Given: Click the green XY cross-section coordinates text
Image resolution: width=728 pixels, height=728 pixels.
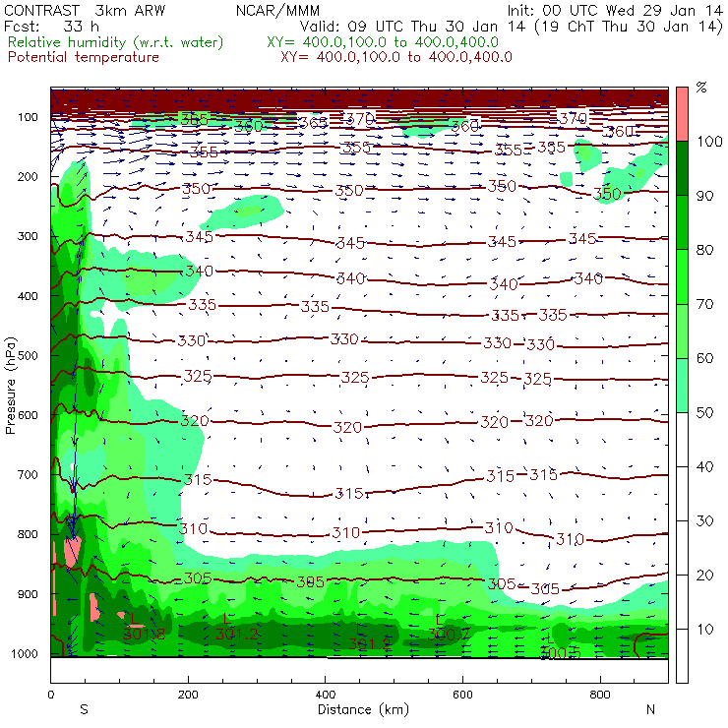Looking at the screenshot, I should pos(383,42).
